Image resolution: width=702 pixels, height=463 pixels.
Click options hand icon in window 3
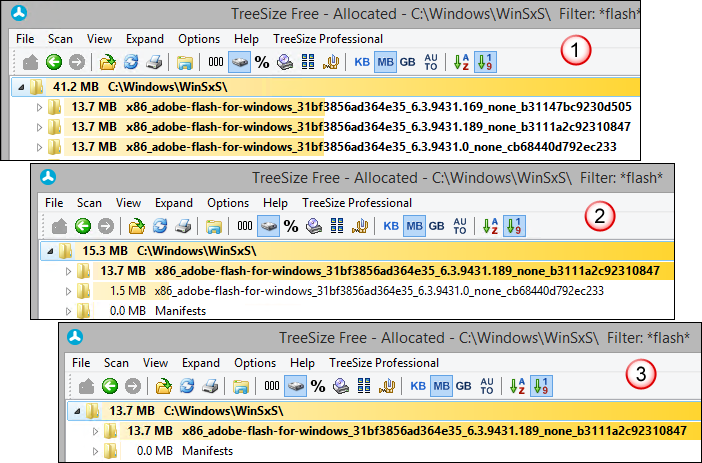387,386
